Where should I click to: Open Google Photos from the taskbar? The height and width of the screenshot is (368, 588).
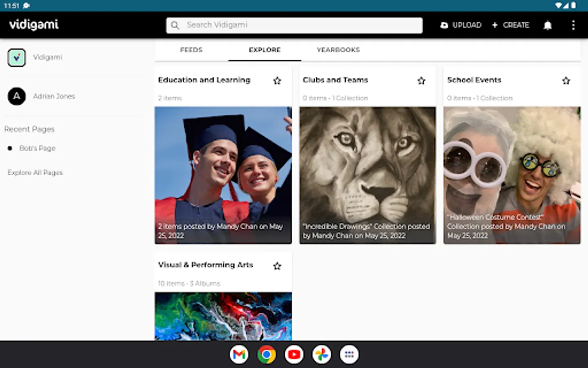(x=322, y=355)
